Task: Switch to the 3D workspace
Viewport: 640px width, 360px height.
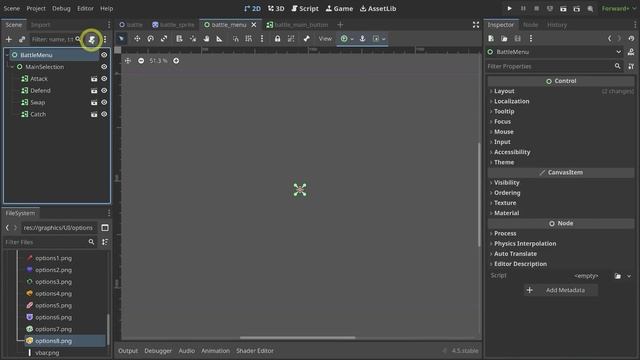Action: 276,9
